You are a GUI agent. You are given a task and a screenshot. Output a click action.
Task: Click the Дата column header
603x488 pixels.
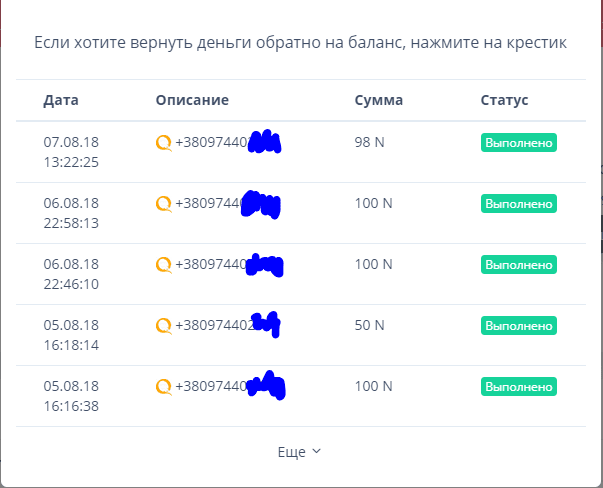click(x=61, y=100)
